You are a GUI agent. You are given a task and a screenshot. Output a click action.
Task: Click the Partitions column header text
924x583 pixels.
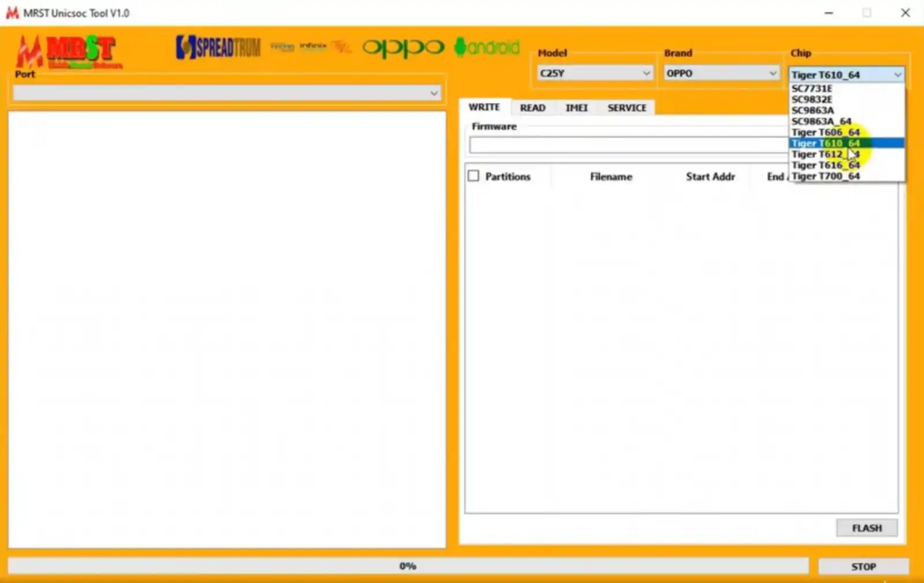[508, 177]
